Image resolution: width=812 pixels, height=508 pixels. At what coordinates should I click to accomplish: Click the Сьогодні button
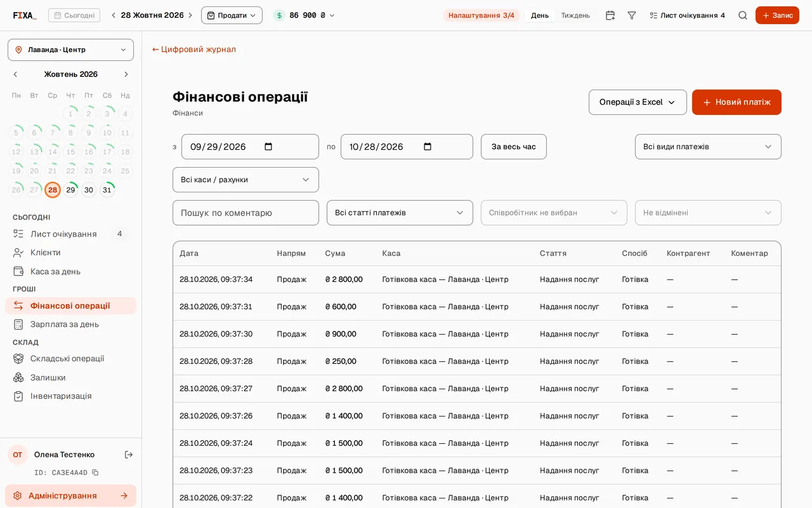[74, 15]
